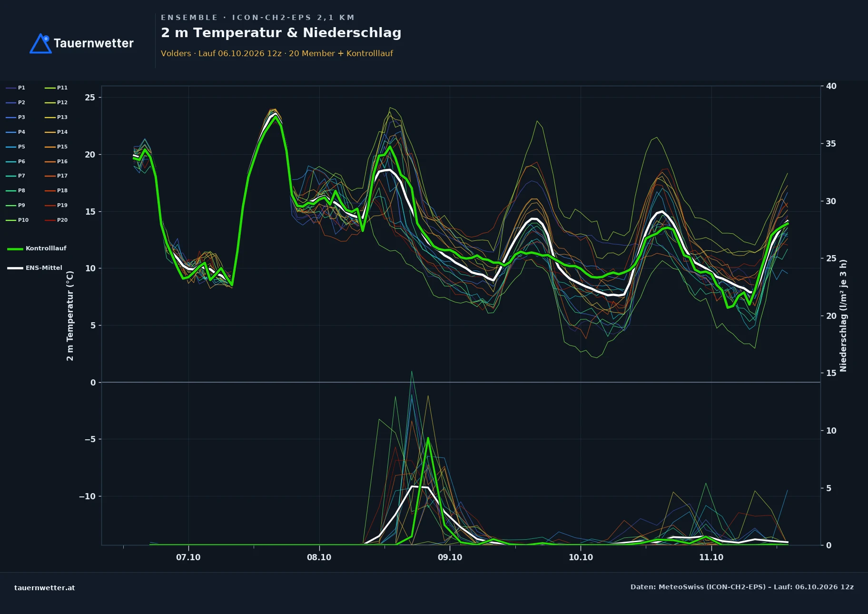Screen dimensions: 868x614
Task: Select the P5 legend entry
Action: [16, 147]
